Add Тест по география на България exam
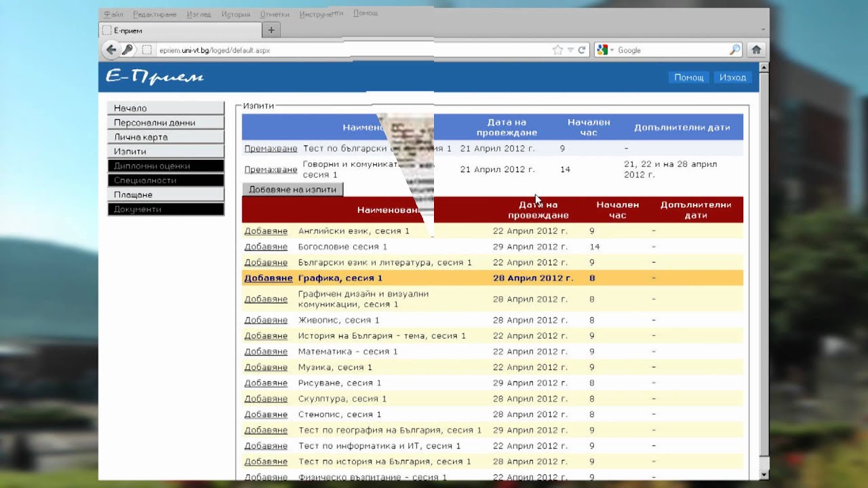 click(x=266, y=430)
